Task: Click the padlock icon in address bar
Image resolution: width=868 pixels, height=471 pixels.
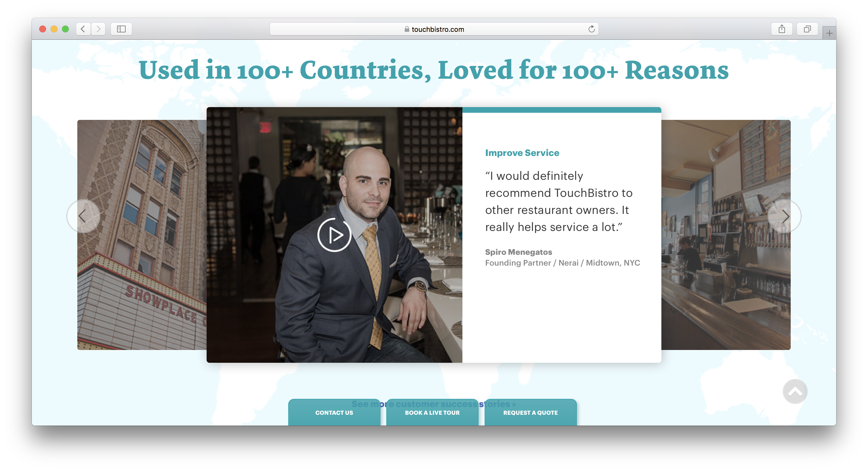Action: pos(407,29)
